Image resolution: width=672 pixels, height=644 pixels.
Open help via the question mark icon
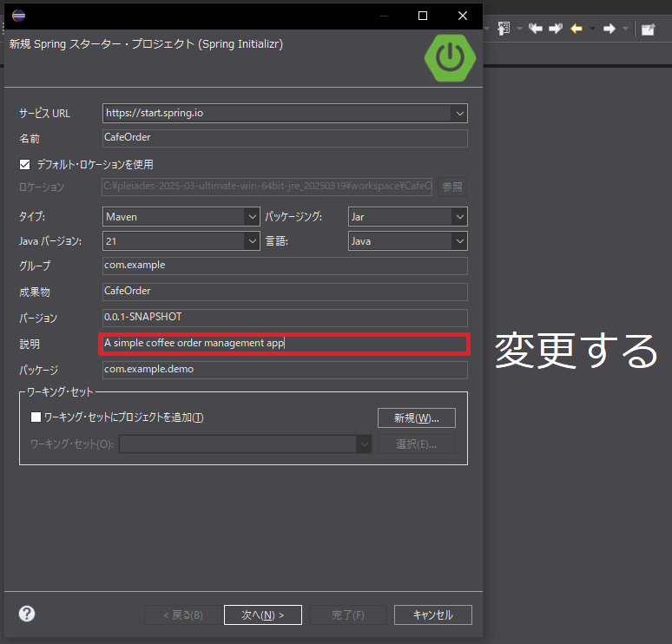(27, 614)
